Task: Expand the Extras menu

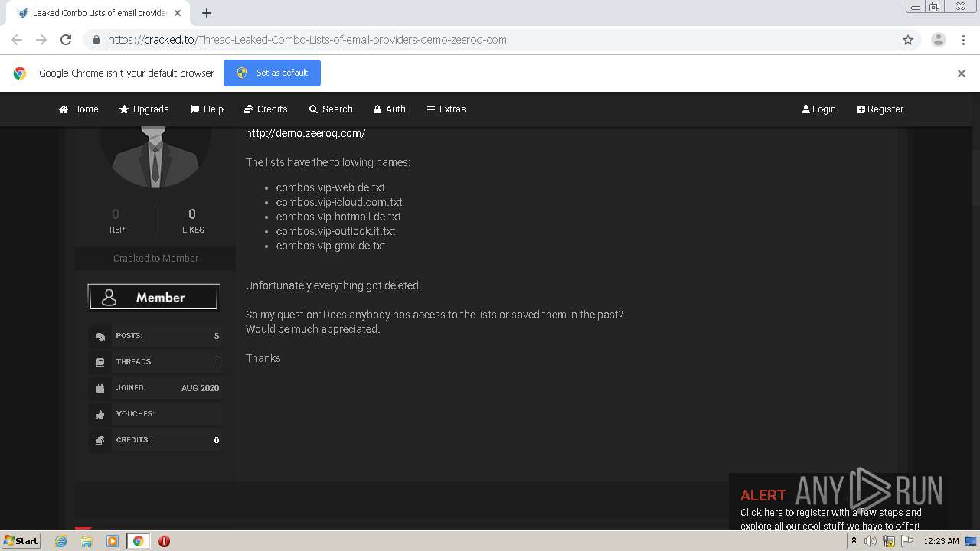Action: (446, 109)
